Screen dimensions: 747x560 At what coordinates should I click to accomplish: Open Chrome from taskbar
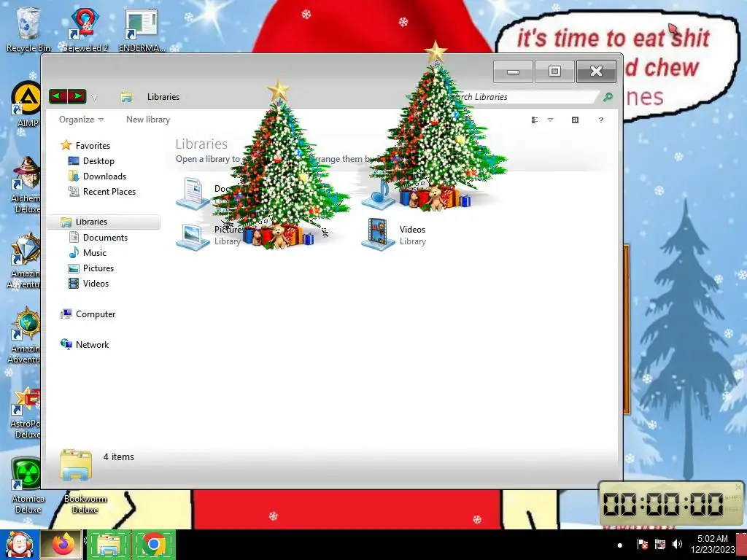tap(153, 545)
